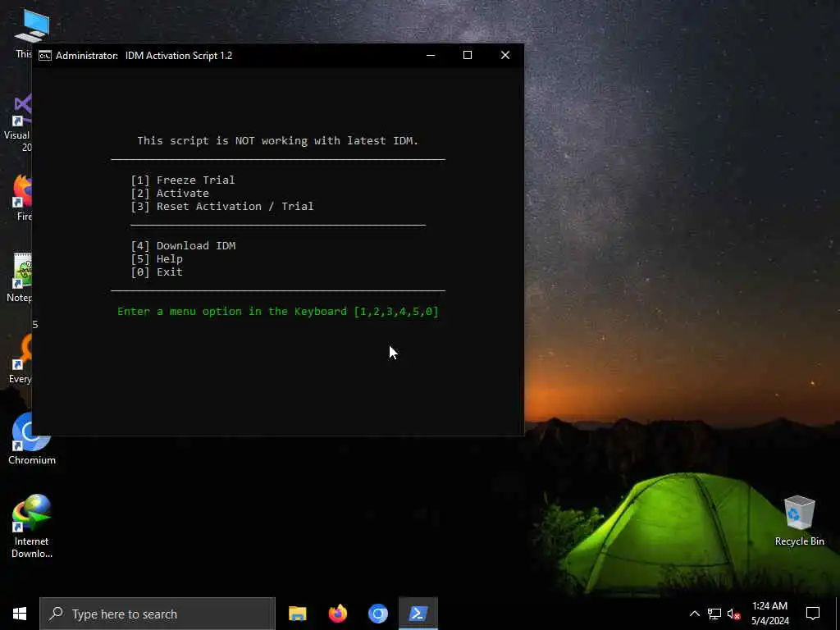Screen dimensions: 840x630
Task: Click 'This script is NOT working' notice
Action: pos(277,141)
